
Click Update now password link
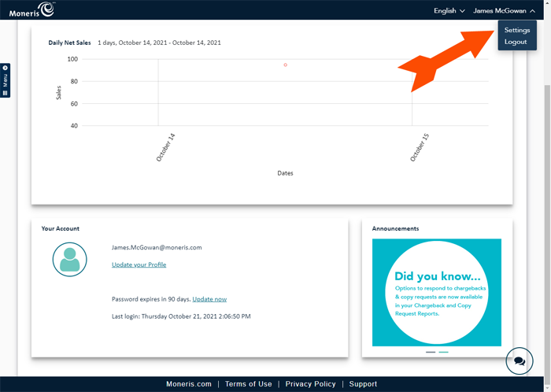[209, 299]
